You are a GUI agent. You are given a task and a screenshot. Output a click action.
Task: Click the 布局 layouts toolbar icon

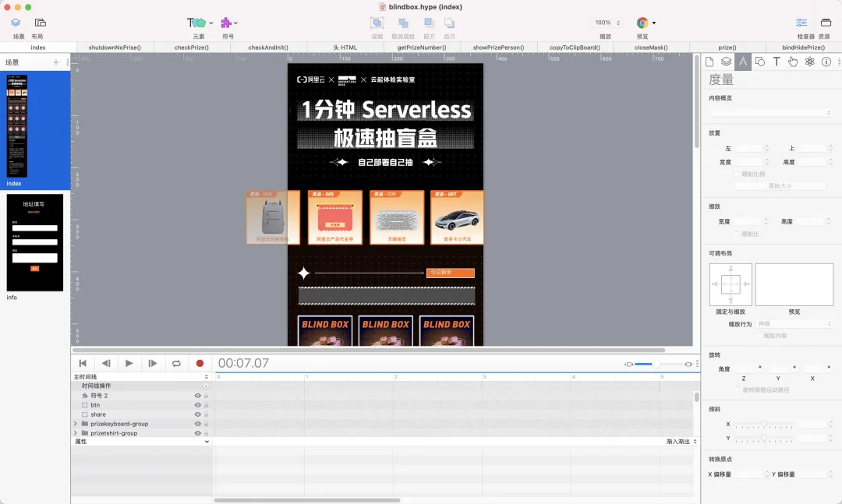point(41,23)
